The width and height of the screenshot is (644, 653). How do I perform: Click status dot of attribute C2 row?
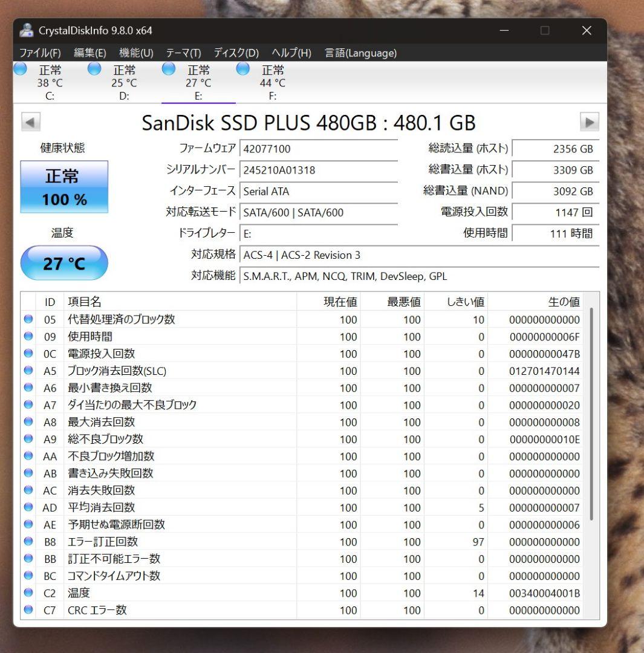tap(28, 592)
